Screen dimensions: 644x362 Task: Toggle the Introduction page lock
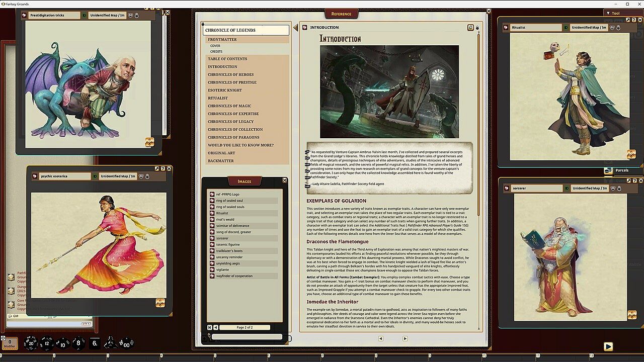(477, 28)
